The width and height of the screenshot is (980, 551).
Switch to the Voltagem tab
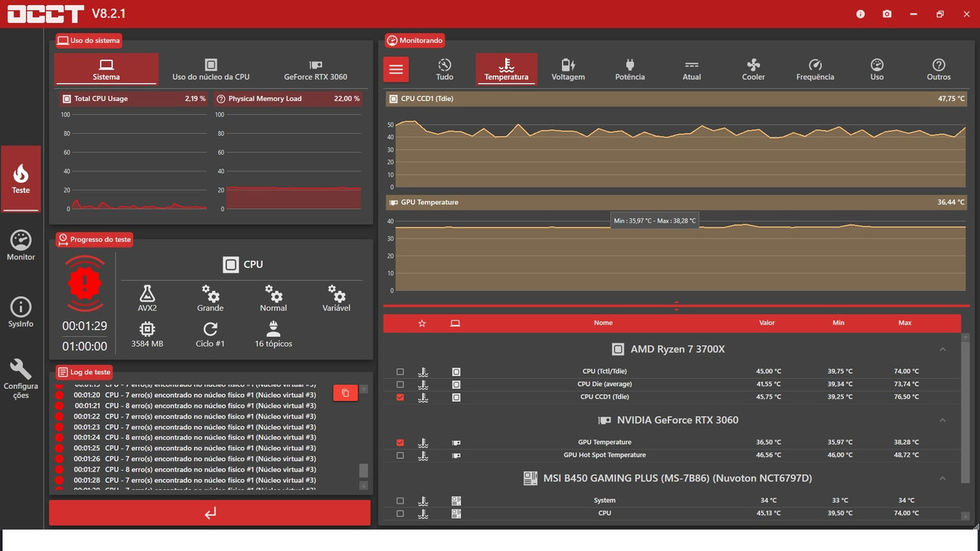568,69
